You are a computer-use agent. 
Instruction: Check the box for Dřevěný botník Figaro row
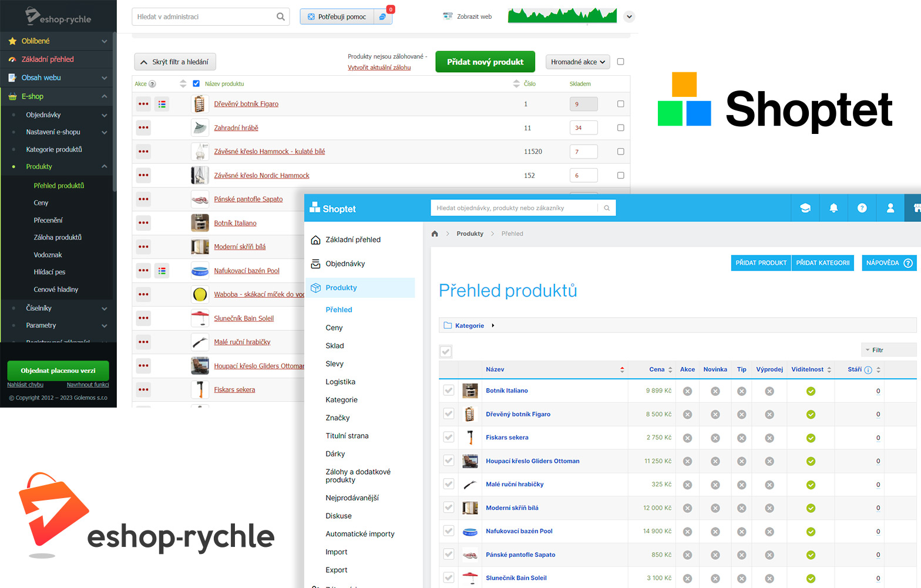pos(620,104)
